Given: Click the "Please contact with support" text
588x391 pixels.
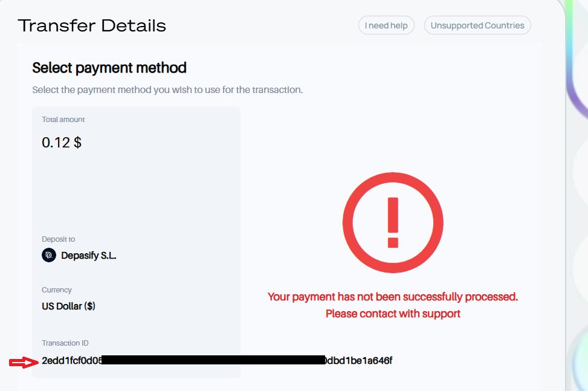Looking at the screenshot, I should (x=393, y=314).
